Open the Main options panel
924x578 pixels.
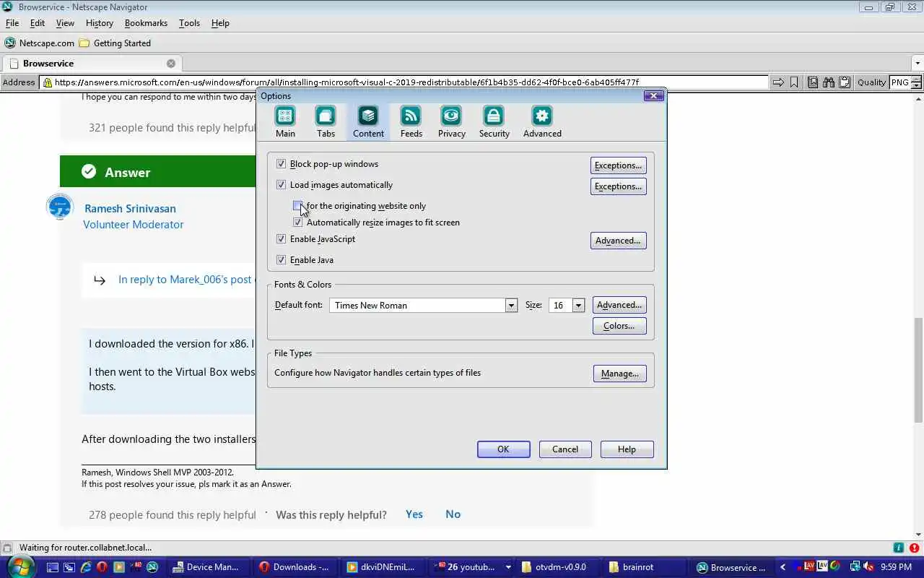coord(285,121)
